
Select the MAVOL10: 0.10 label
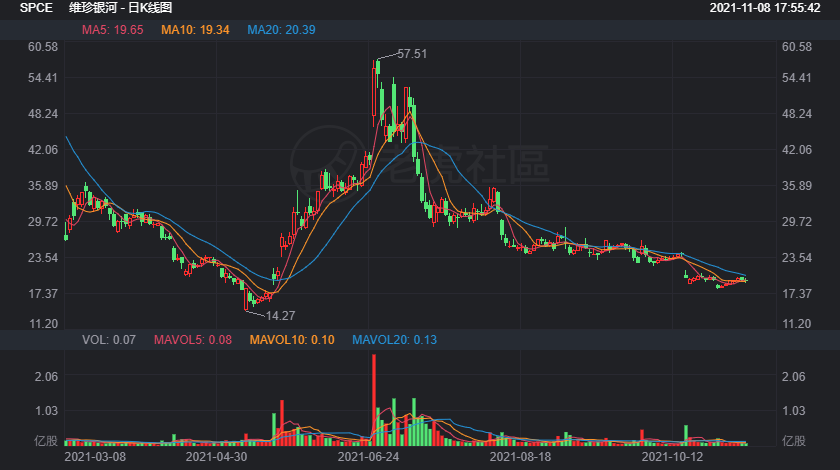click(292, 340)
